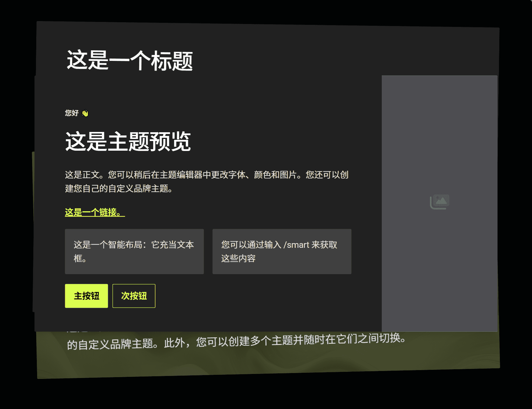
Task: Click the /smart command text
Action: click(x=296, y=245)
